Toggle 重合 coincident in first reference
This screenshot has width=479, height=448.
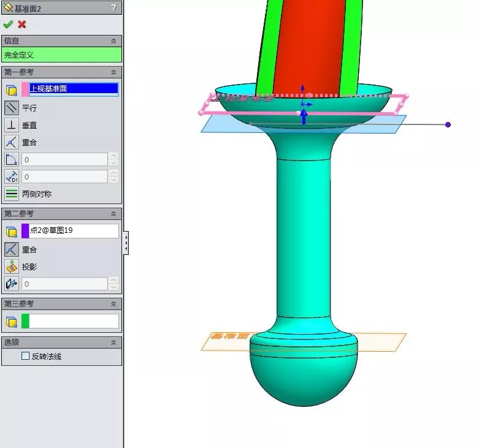[12, 142]
